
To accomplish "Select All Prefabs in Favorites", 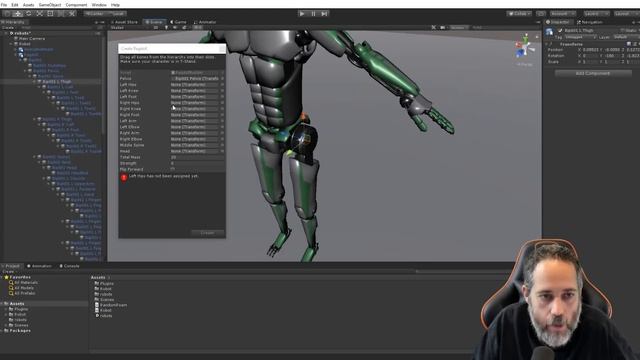I will click(x=22, y=293).
